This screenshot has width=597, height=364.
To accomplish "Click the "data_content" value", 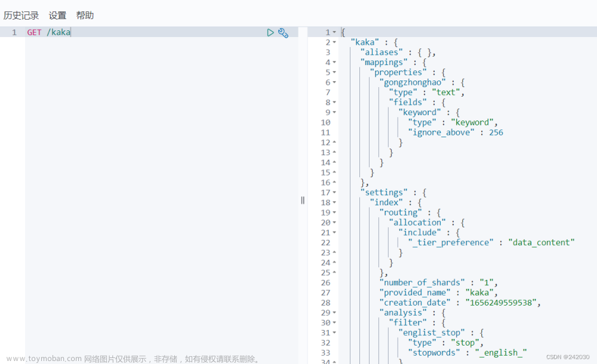I will 541,242.
